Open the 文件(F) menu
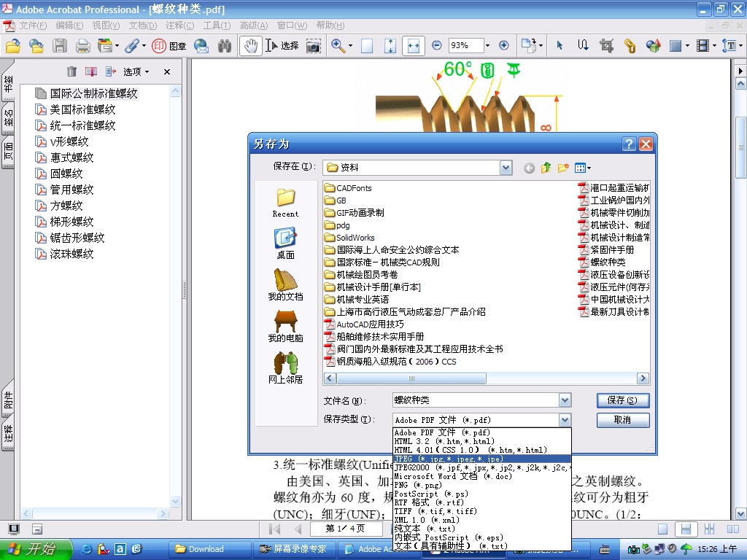 (32, 26)
